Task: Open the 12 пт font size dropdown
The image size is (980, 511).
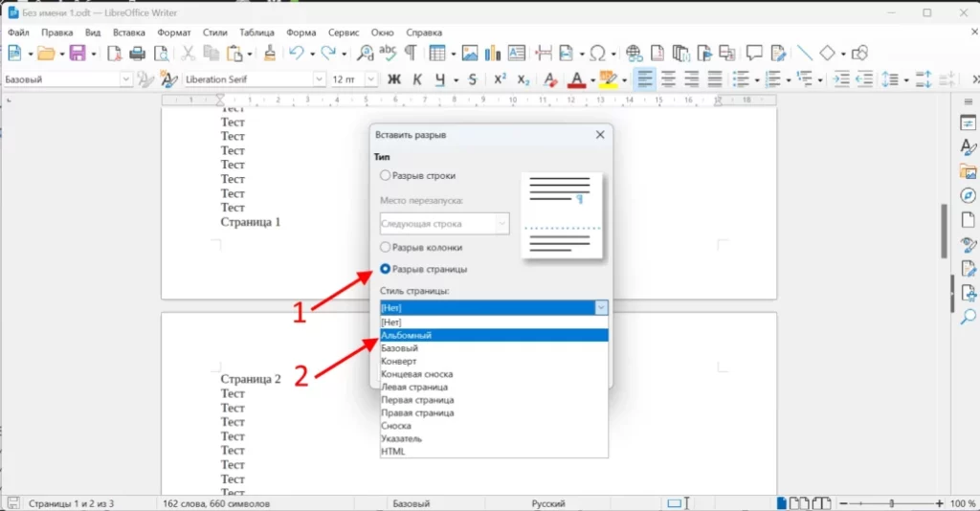Action: pos(370,79)
